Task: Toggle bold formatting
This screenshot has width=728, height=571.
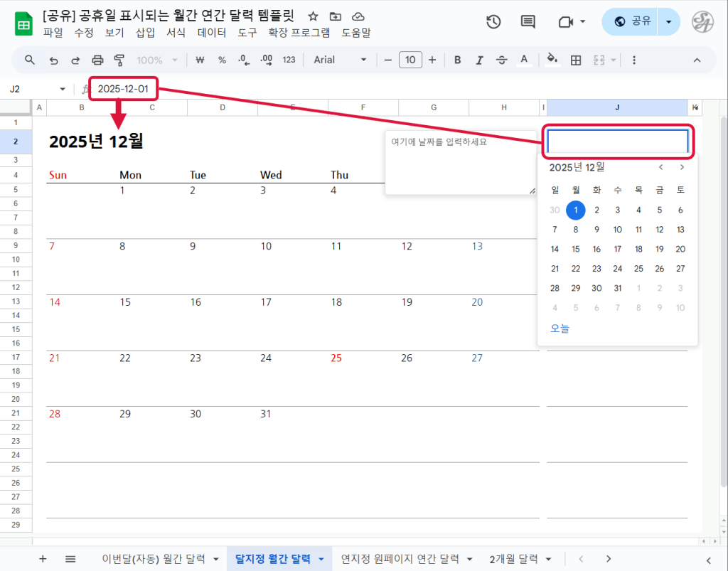Action: click(458, 60)
